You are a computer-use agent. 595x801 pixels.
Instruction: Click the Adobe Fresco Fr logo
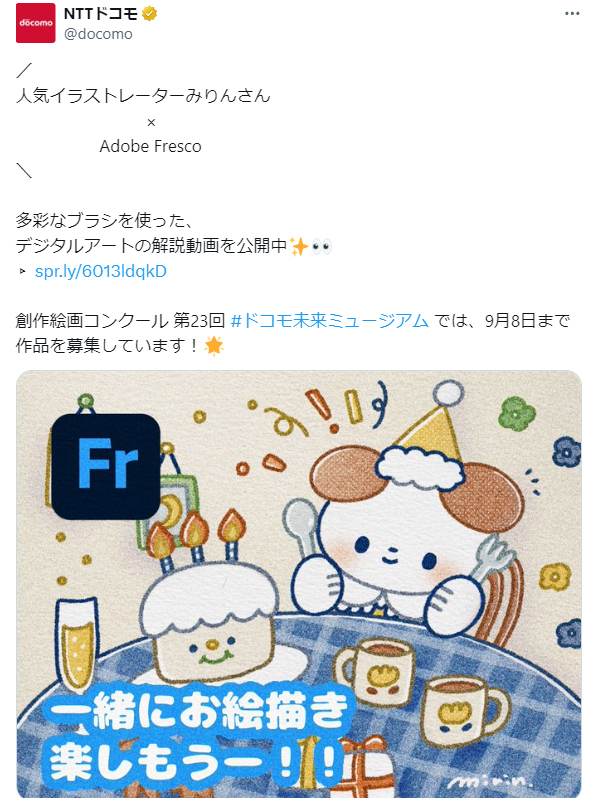tap(106, 466)
